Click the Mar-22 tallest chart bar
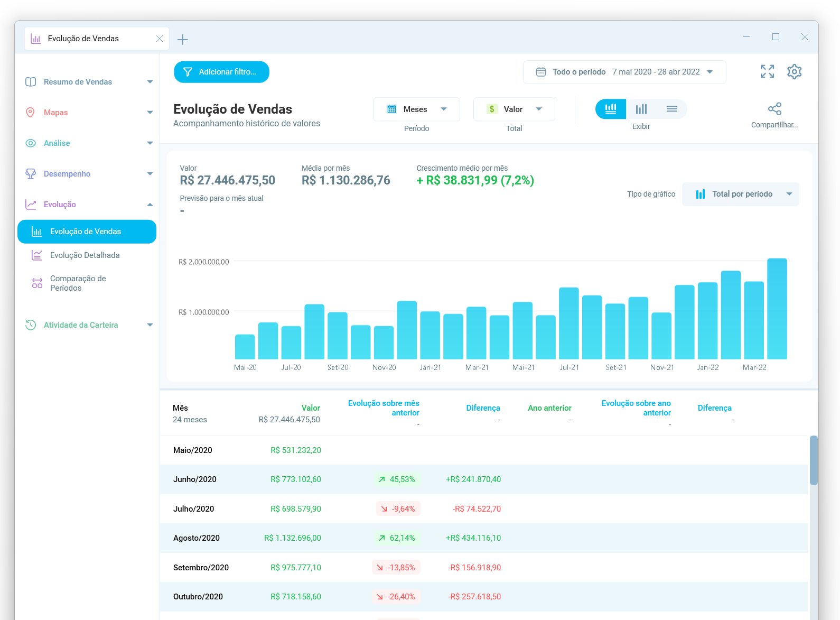The width and height of the screenshot is (840, 620). (x=777, y=309)
